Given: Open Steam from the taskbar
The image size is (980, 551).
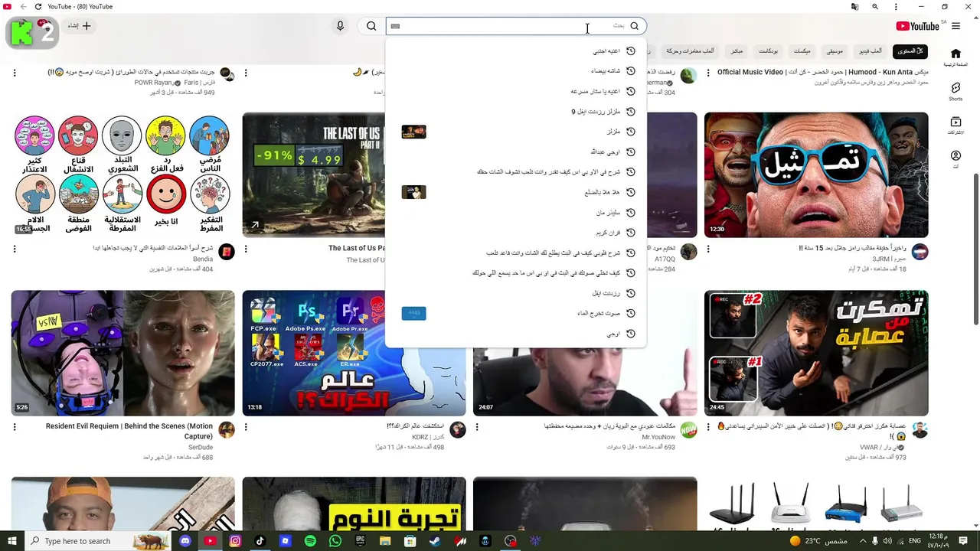Looking at the screenshot, I should pyautogui.click(x=436, y=541).
